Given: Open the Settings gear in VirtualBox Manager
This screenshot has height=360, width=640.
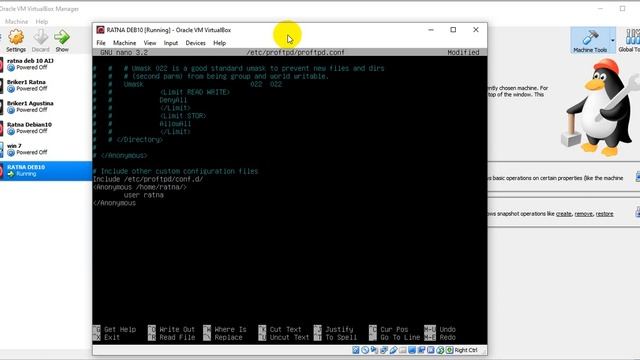Looking at the screenshot, I should coord(16,41).
